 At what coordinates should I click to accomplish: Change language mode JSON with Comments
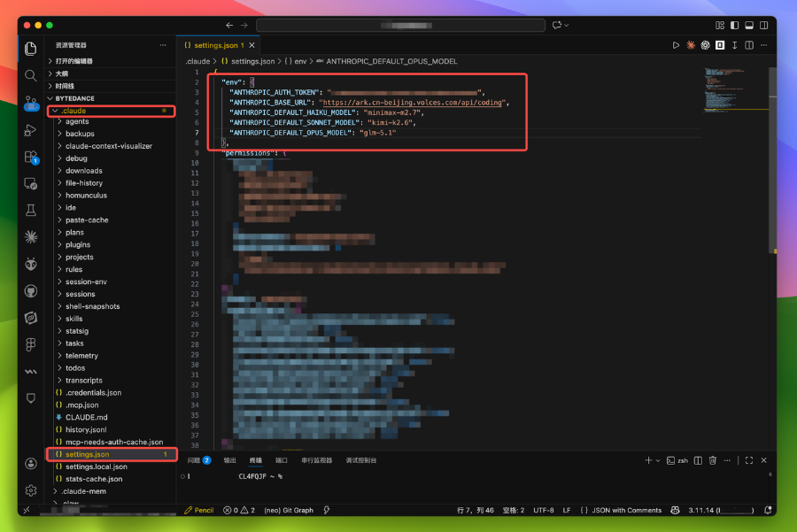tap(626, 510)
